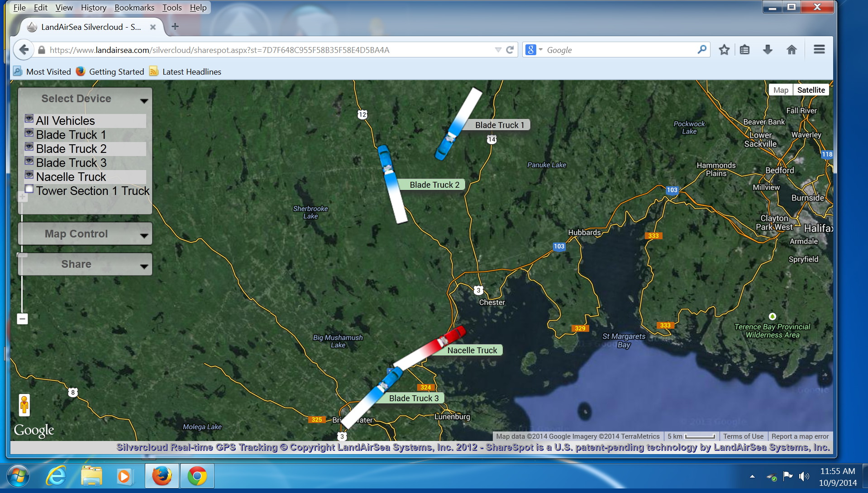
Task: Toggle the Blade Truck 3 checkbox
Action: (29, 161)
